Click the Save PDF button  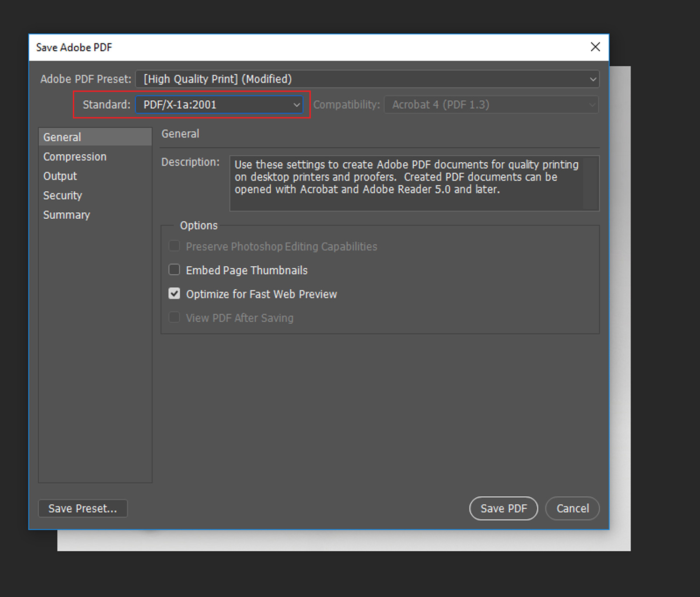click(x=504, y=508)
